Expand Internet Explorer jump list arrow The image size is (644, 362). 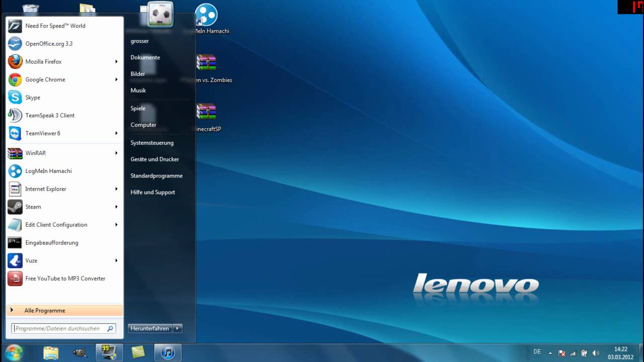coord(116,189)
